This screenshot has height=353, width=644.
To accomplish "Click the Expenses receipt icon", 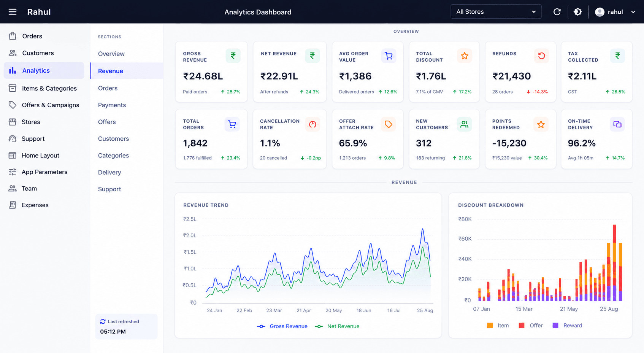I will (13, 205).
